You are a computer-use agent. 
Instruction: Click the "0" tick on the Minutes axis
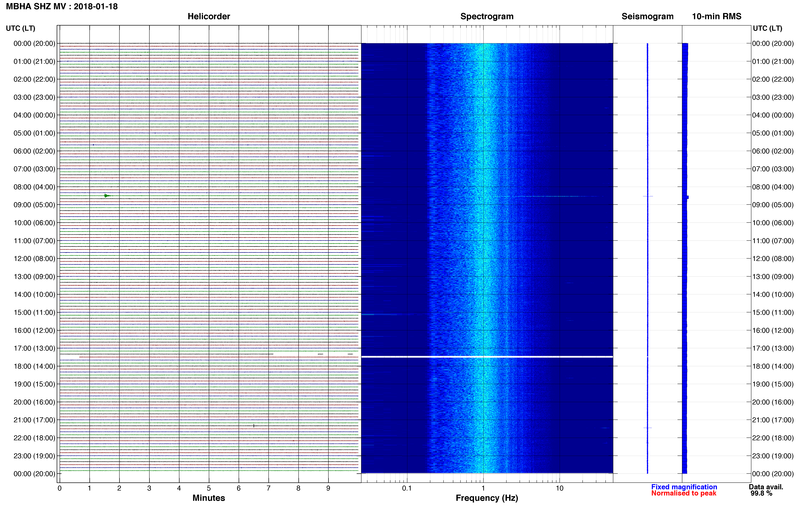coord(59,488)
